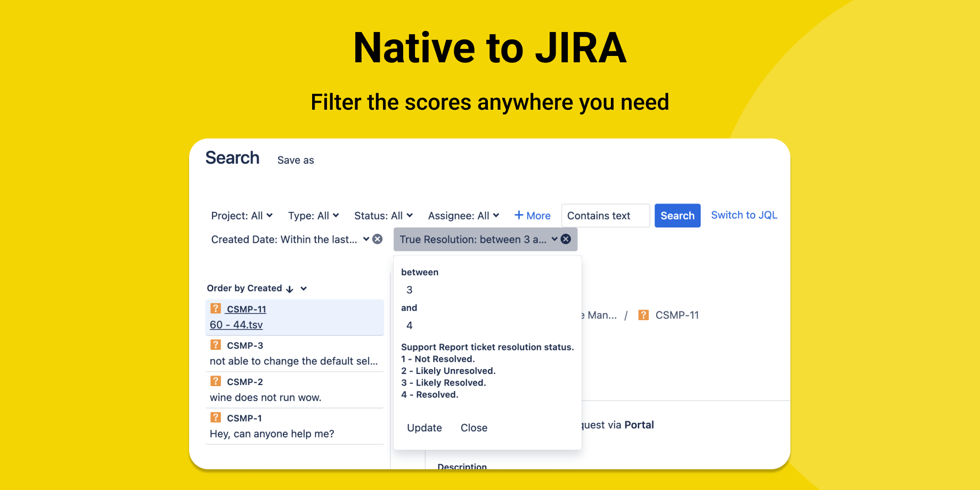Select 'wine does not run wow.' summary
Screen dimensions: 980x490
(x=265, y=397)
